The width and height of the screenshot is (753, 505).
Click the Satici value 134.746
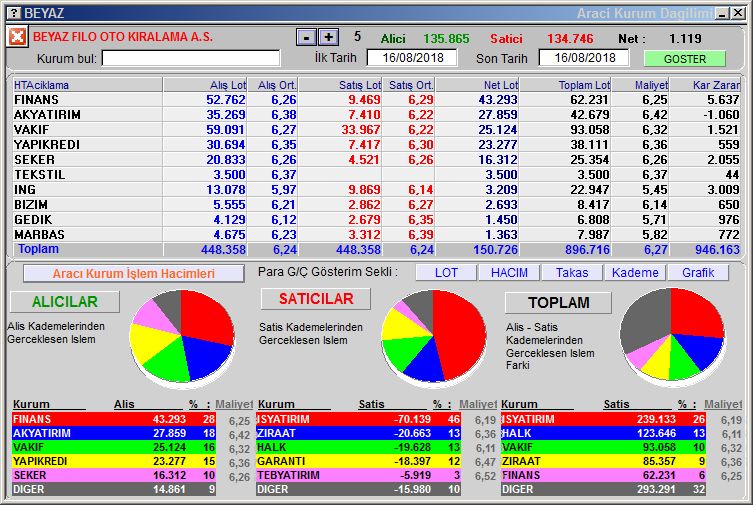tap(570, 38)
